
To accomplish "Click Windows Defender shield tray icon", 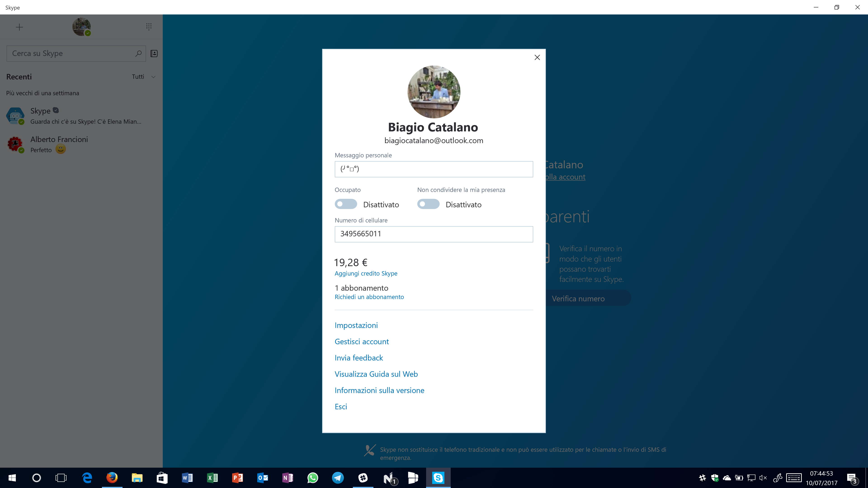I will [715, 478].
